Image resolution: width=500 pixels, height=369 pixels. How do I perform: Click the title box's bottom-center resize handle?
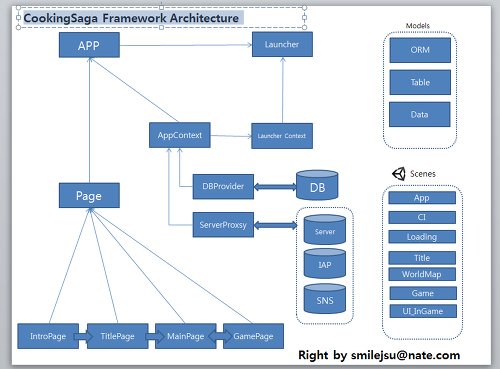(161, 28)
